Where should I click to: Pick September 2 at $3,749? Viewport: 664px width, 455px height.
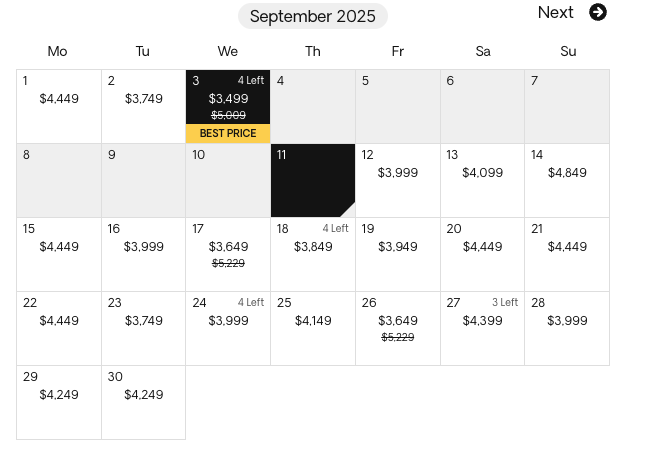coord(144,106)
